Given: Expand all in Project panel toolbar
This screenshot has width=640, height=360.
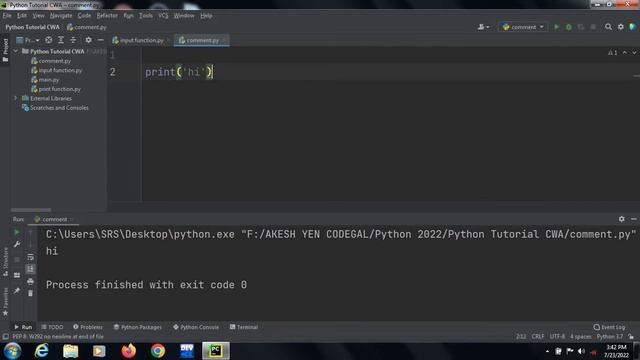Looking at the screenshot, I should click(60, 40).
